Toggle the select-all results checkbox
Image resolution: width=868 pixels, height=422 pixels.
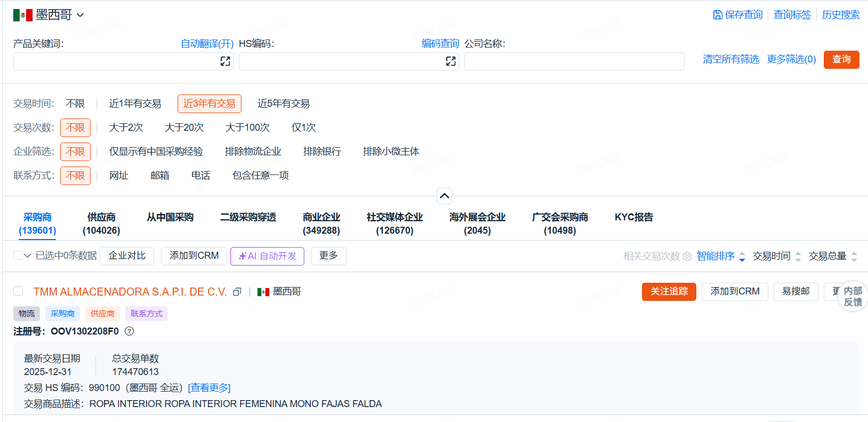[18, 256]
